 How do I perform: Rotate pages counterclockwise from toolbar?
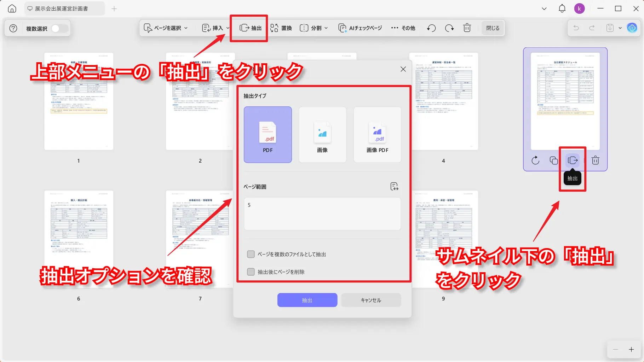tap(431, 28)
